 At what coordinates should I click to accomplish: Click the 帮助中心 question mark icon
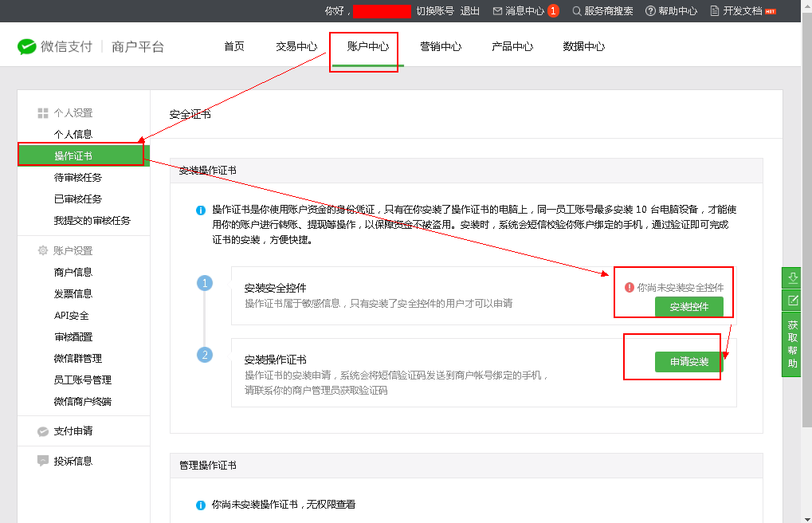click(x=650, y=11)
